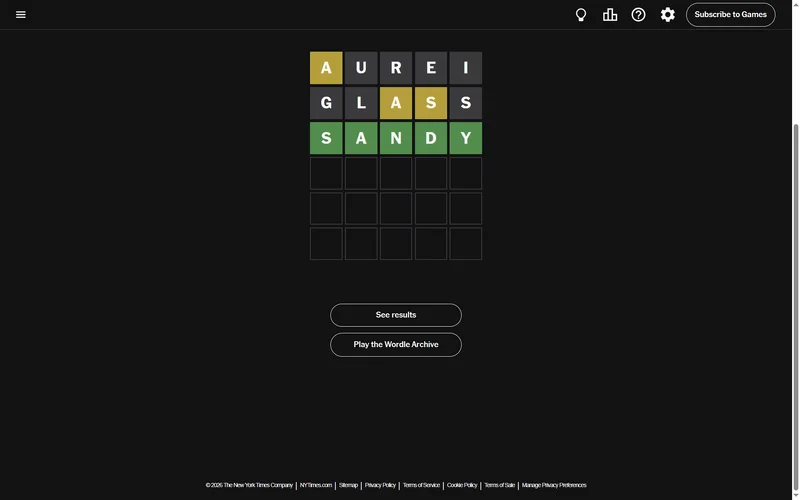This screenshot has height=500, width=800.
Task: Open the hamburger navigation menu
Action: click(x=21, y=15)
